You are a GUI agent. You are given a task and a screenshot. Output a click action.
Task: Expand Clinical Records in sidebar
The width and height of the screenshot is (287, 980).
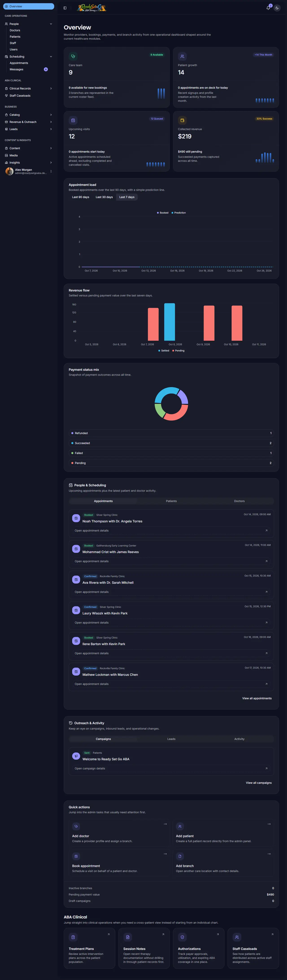pos(51,89)
